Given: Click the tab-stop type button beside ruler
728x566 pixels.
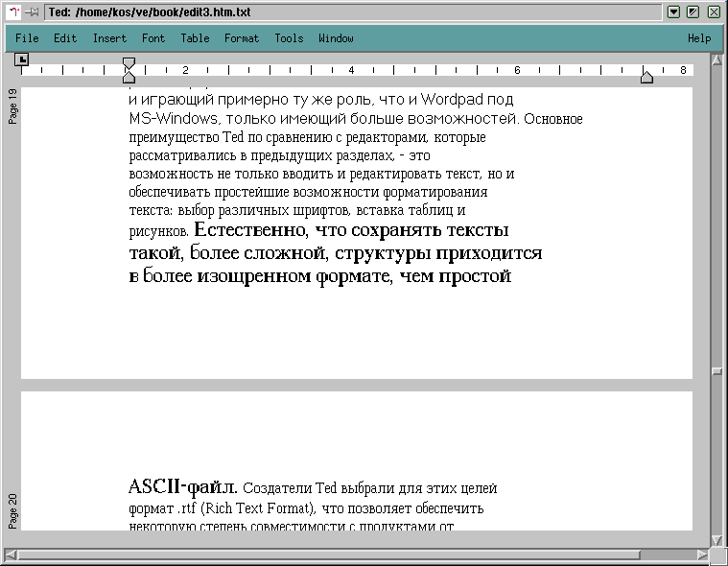Looking at the screenshot, I should pos(22,59).
